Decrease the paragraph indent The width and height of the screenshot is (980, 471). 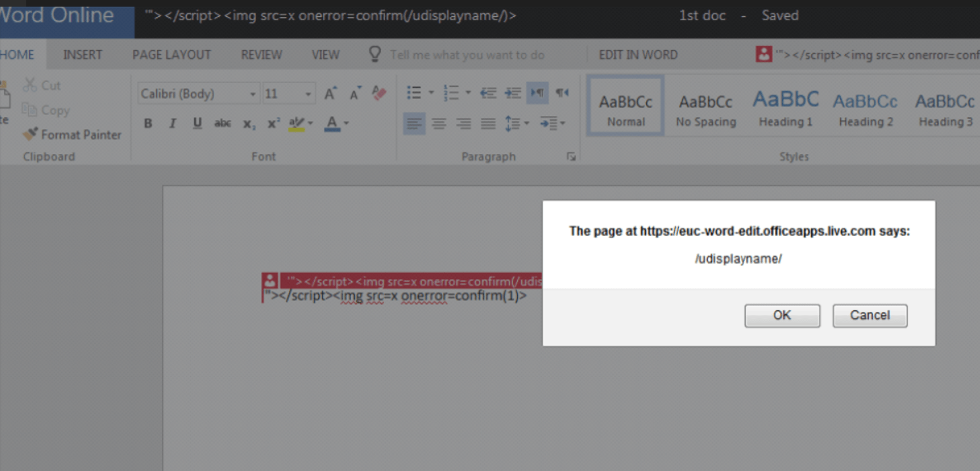(x=488, y=93)
